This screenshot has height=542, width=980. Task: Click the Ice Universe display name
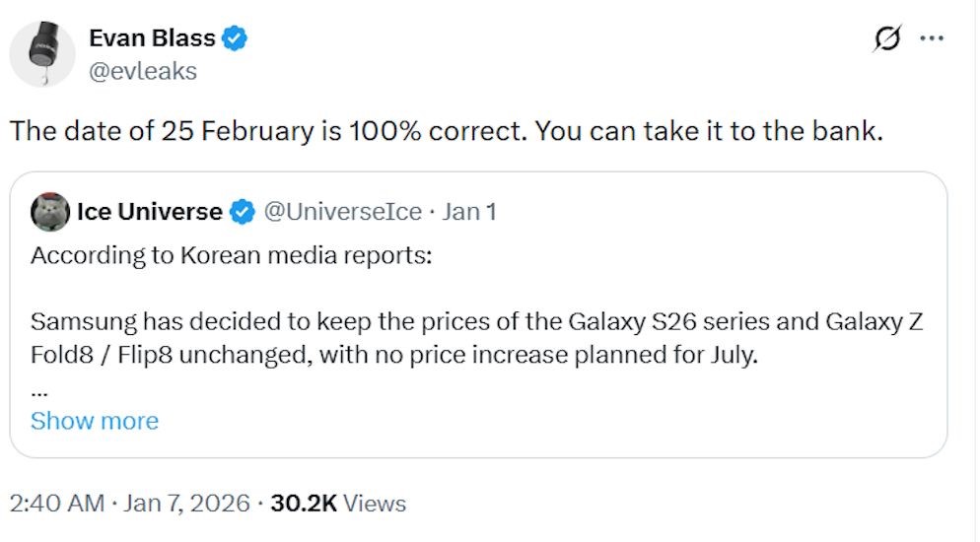coord(149,212)
